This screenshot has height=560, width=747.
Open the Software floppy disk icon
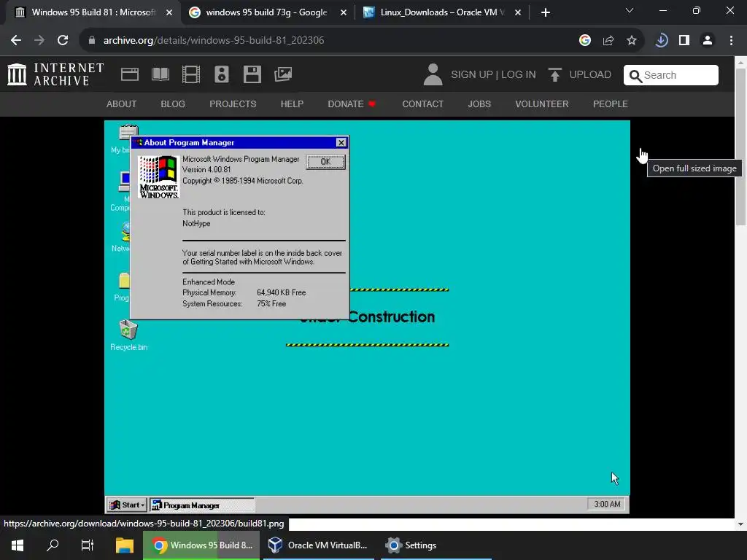[x=252, y=74]
